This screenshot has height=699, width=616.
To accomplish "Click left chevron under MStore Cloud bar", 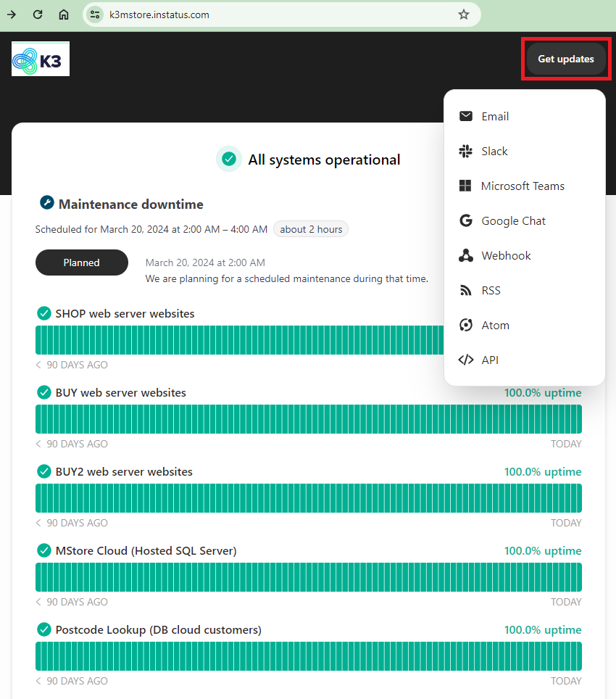I will 38,602.
